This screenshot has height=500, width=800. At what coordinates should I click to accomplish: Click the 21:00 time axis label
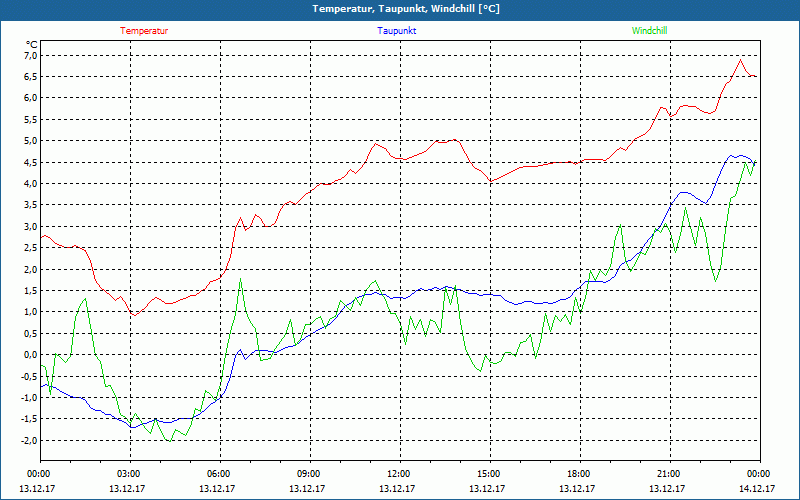[670, 474]
